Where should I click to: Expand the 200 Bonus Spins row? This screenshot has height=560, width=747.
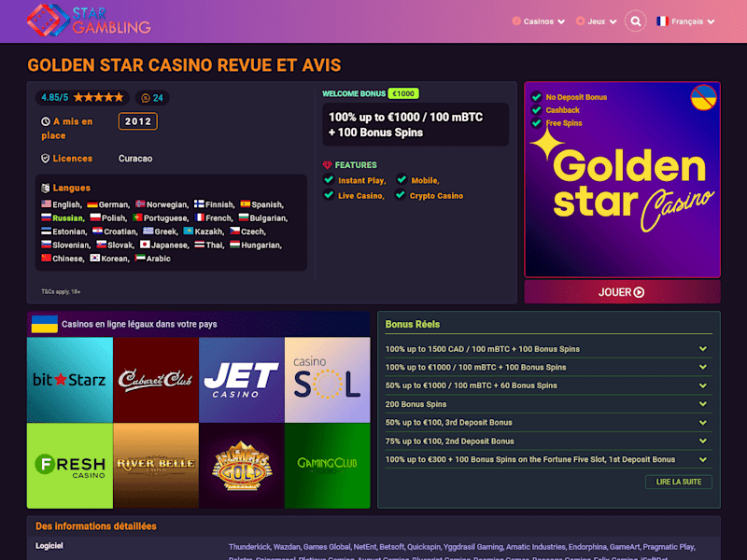pyautogui.click(x=548, y=404)
